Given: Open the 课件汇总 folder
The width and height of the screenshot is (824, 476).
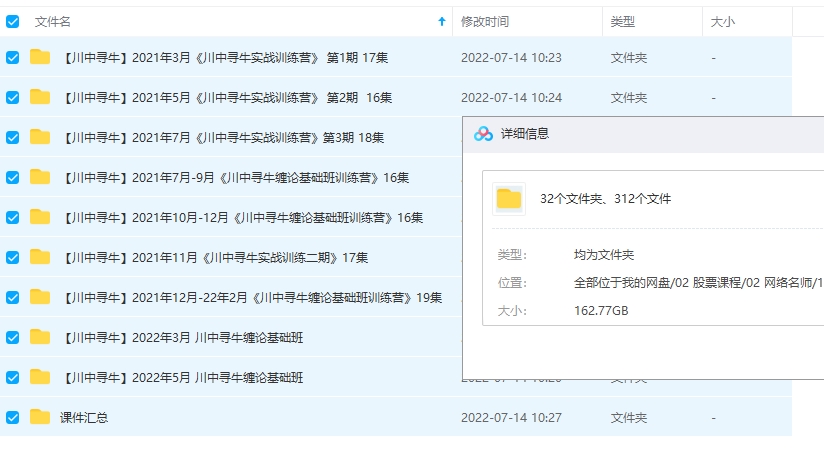Looking at the screenshot, I should point(84,418).
